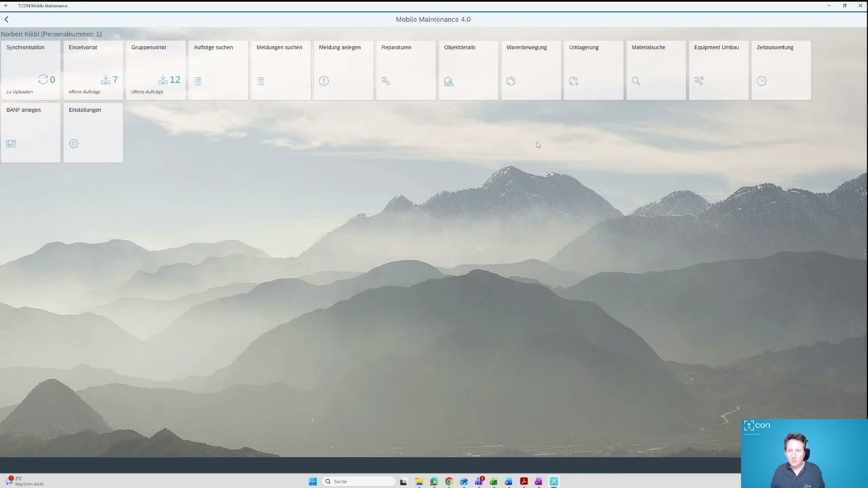Open the Materialsuche magnifier icon
Screen dimensions: 868x488
[635, 81]
